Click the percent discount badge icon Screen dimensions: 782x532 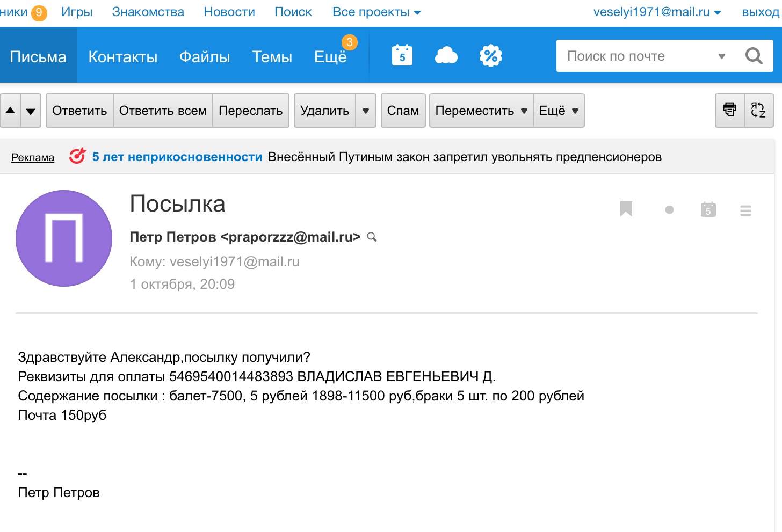(x=490, y=56)
